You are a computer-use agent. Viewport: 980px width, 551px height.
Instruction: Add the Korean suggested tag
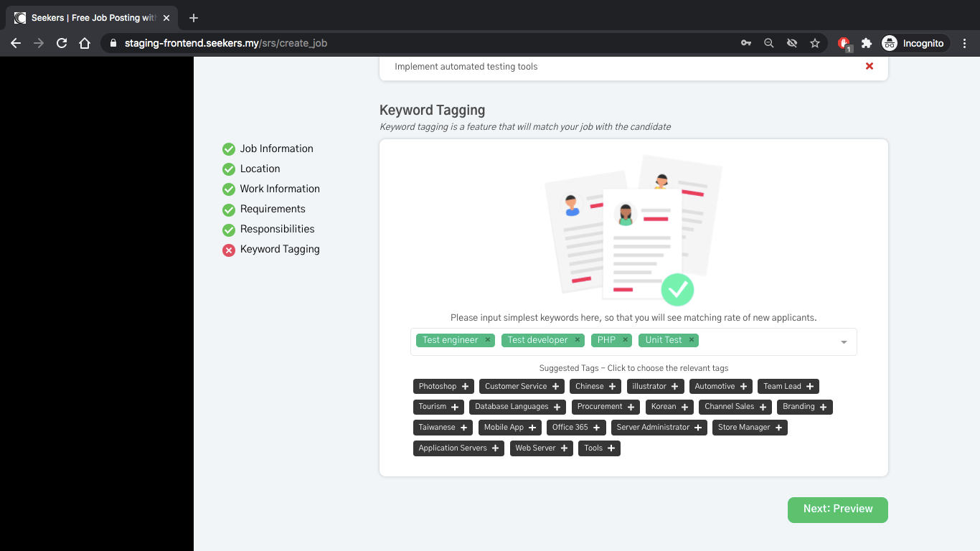669,407
